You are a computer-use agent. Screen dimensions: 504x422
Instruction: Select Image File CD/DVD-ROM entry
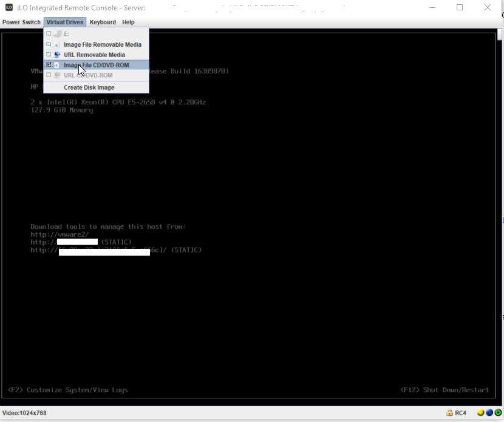[x=96, y=65]
